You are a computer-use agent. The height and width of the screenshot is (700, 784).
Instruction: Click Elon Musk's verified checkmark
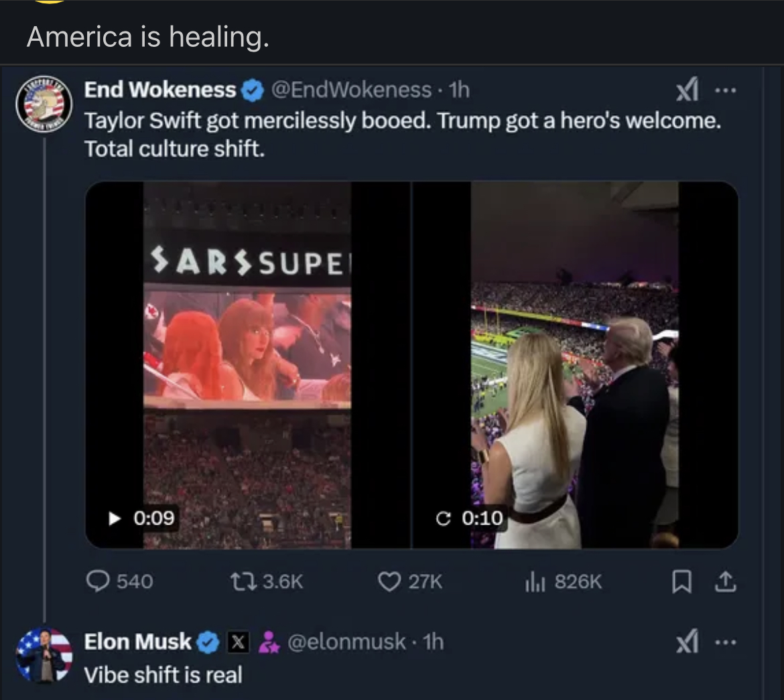[206, 641]
